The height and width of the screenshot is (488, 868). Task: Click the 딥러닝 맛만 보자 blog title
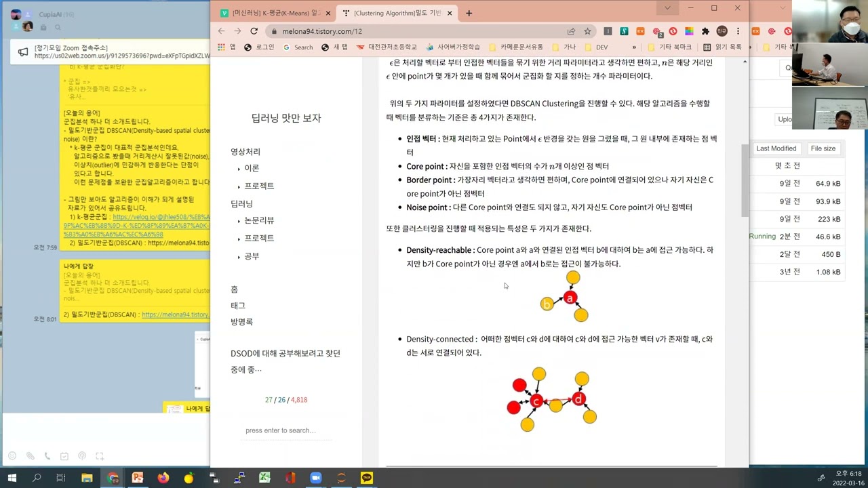coord(286,118)
